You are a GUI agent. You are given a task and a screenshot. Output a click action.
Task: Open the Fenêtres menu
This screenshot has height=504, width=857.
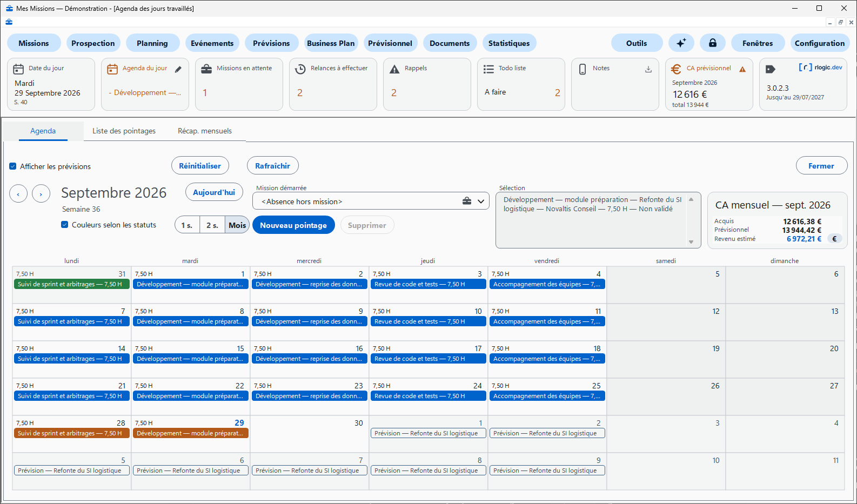[x=758, y=43]
